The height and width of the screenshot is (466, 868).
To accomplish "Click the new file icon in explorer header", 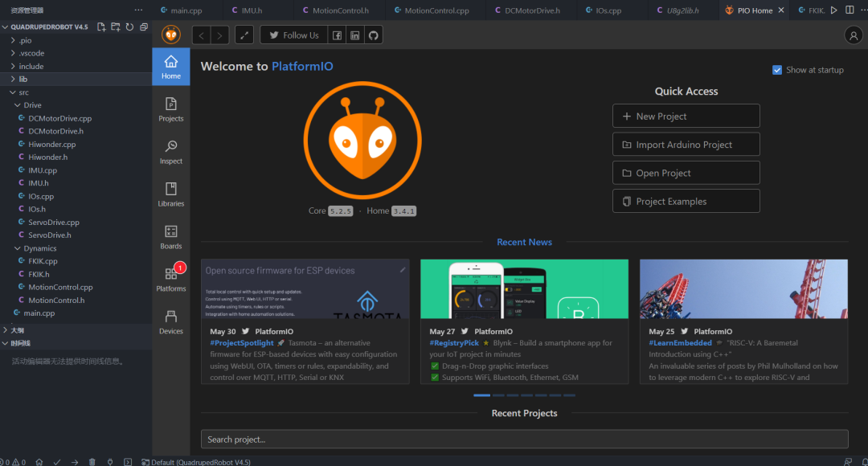I will click(x=101, y=27).
